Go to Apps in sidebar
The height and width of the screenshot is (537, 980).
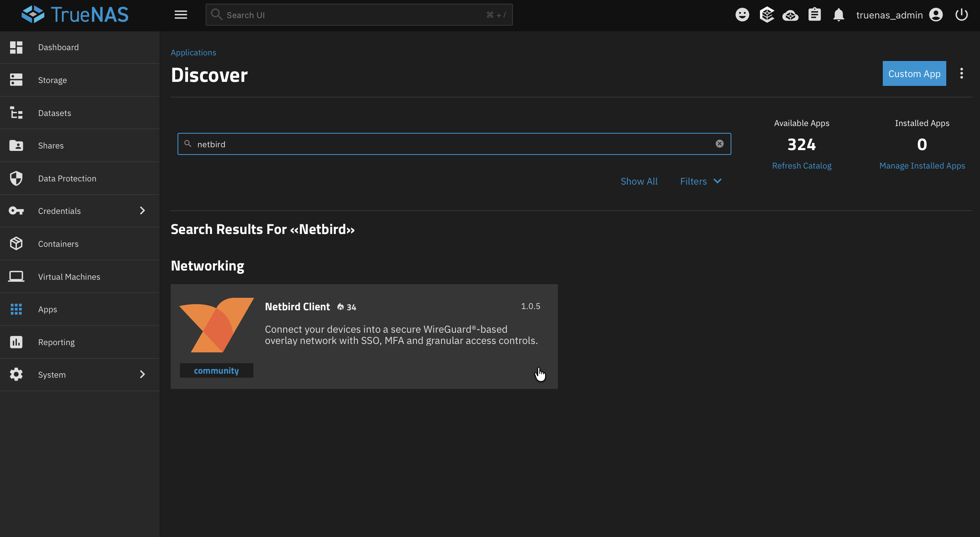click(x=47, y=309)
